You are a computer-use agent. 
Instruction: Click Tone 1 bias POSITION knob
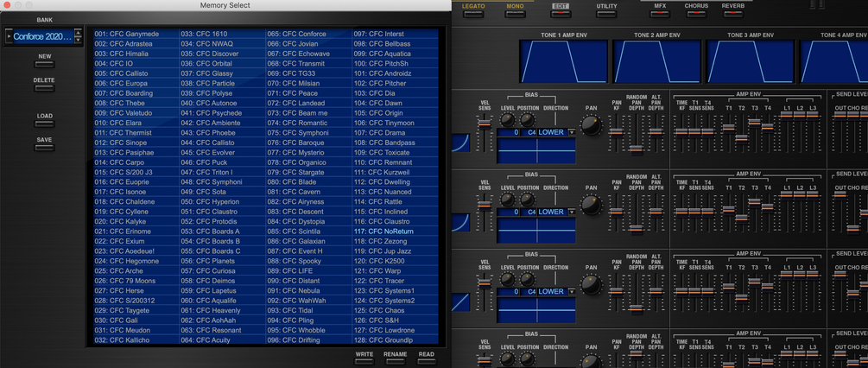tap(528, 120)
